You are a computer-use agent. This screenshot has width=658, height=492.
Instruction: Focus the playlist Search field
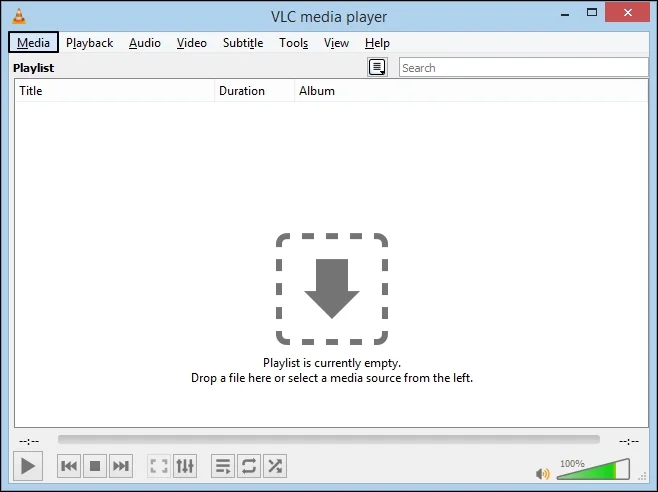[523, 68]
